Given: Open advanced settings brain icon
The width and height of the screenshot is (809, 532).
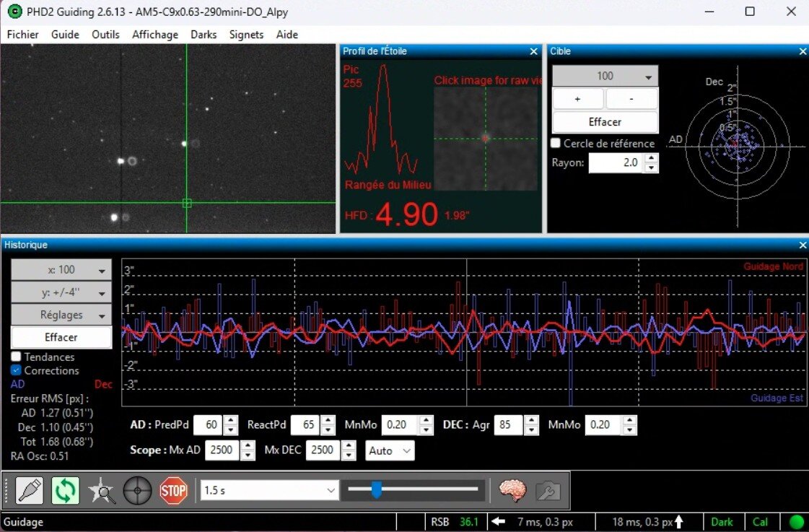Looking at the screenshot, I should [x=512, y=490].
